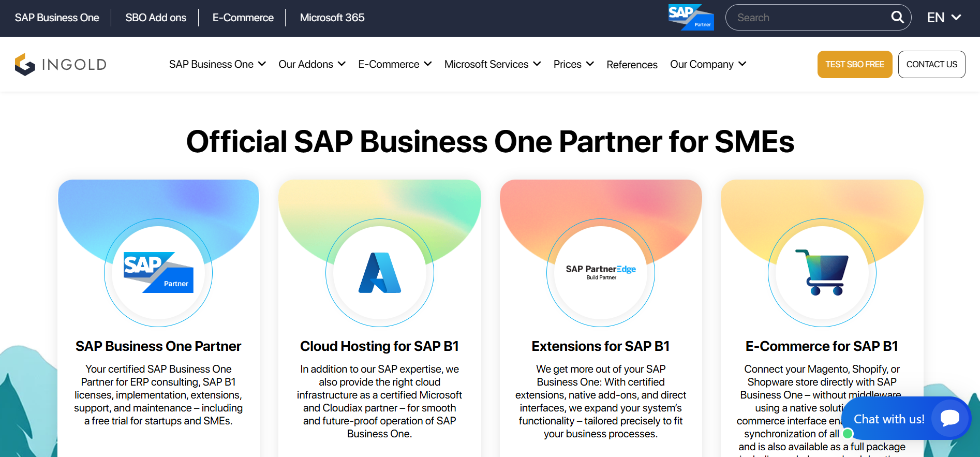Select Microsoft 365 in the top bar
Image resolution: width=980 pixels, height=457 pixels.
point(332,18)
